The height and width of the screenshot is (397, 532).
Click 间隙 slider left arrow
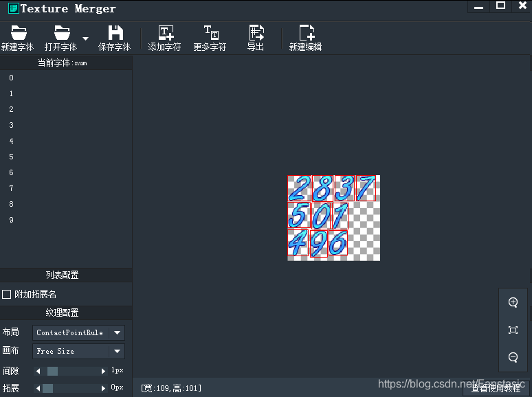click(x=38, y=371)
